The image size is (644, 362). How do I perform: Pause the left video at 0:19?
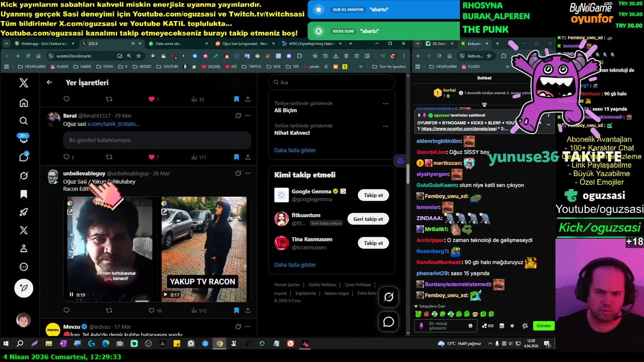point(71,295)
